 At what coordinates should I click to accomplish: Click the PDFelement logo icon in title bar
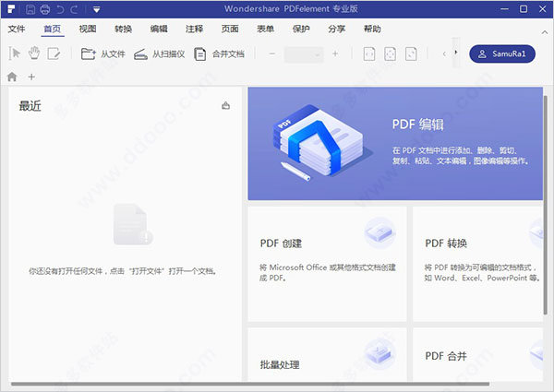coord(11,9)
